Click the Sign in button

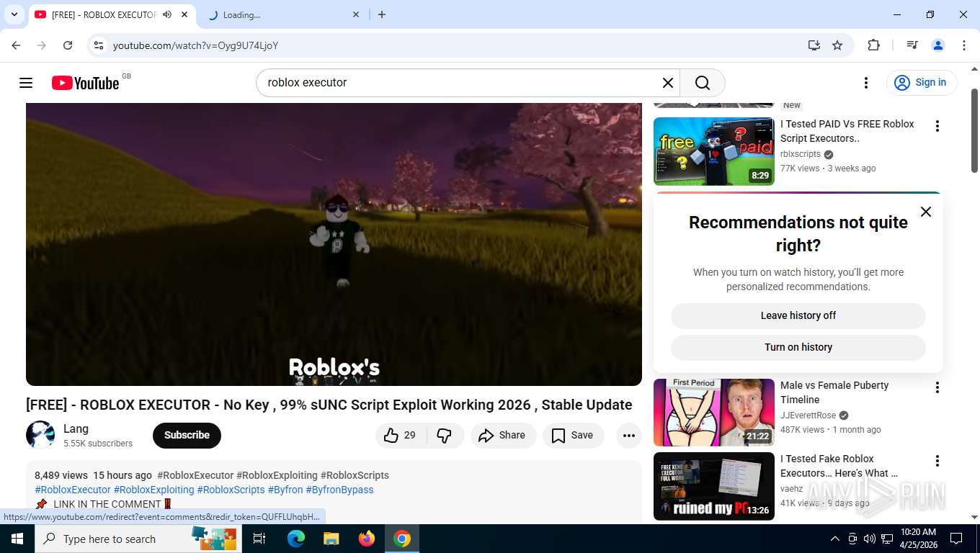click(x=922, y=83)
